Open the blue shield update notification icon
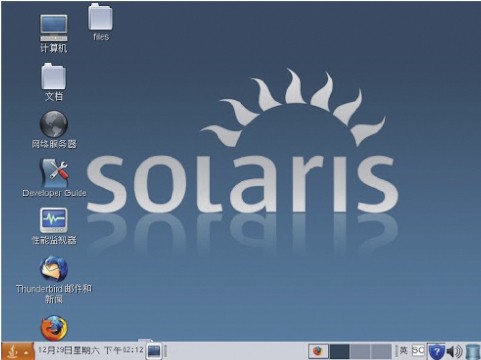 coord(436,352)
